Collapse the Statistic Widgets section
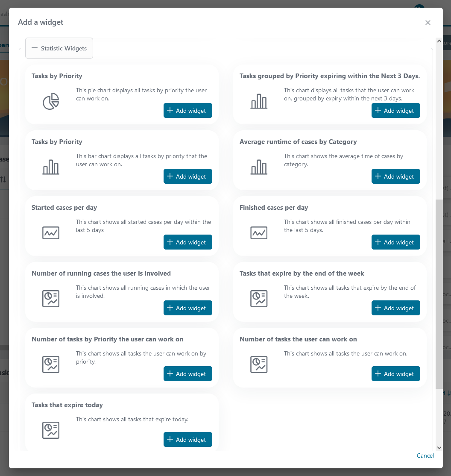This screenshot has width=451, height=476. point(59,48)
